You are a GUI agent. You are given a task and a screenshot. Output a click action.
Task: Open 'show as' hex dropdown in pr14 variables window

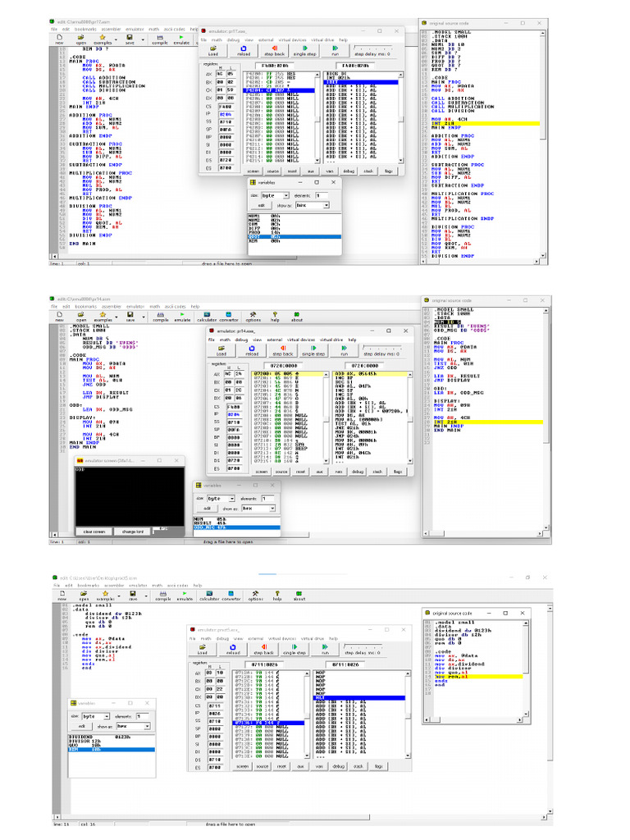[272, 508]
